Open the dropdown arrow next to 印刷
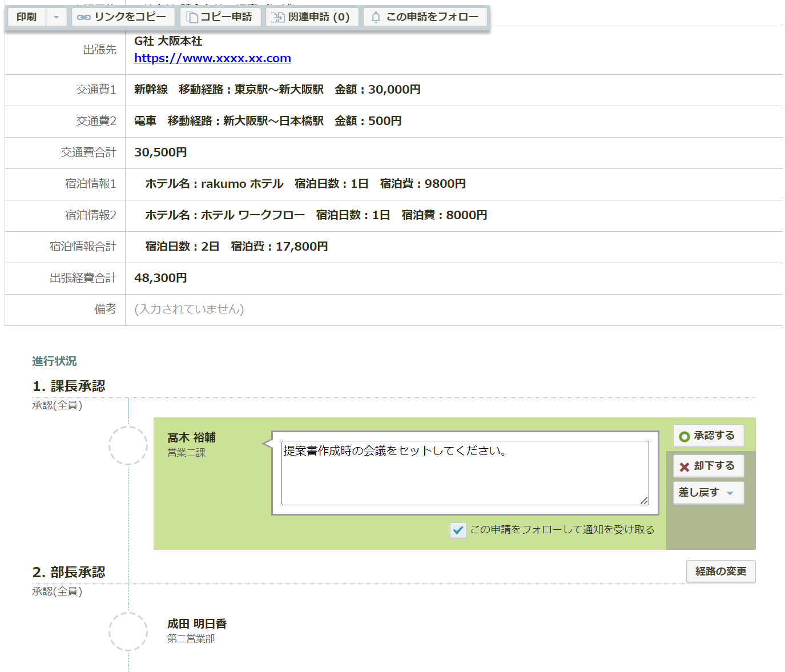This screenshot has width=785, height=672. tap(56, 17)
